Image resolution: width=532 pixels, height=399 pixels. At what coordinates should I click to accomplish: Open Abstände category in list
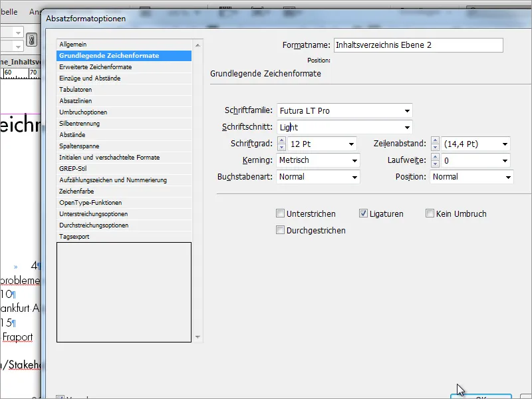124,135
